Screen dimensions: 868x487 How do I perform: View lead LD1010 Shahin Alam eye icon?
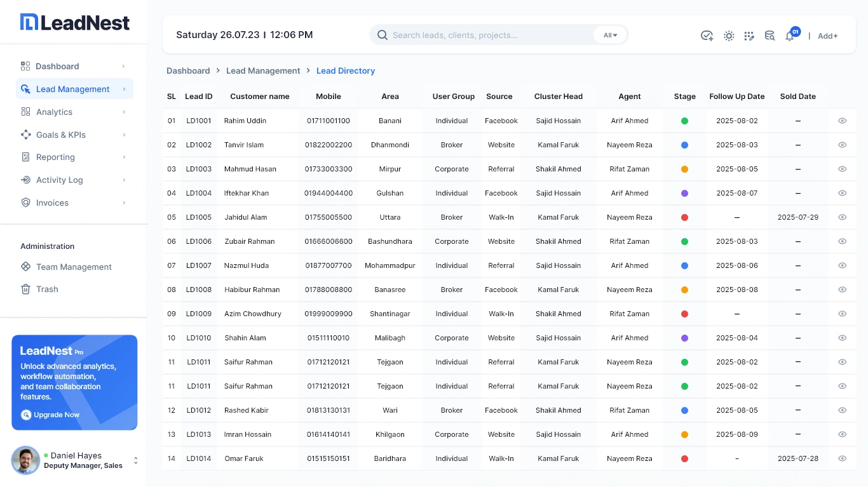click(842, 338)
